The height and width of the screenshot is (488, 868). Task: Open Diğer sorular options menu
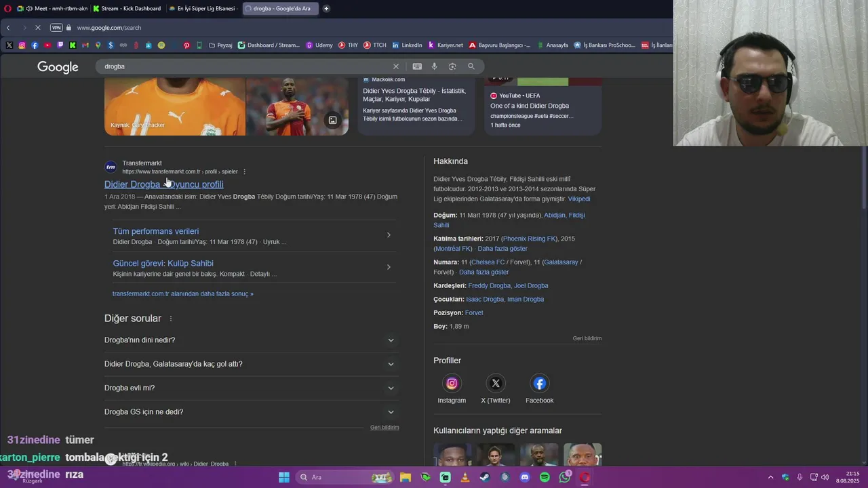pyautogui.click(x=171, y=319)
